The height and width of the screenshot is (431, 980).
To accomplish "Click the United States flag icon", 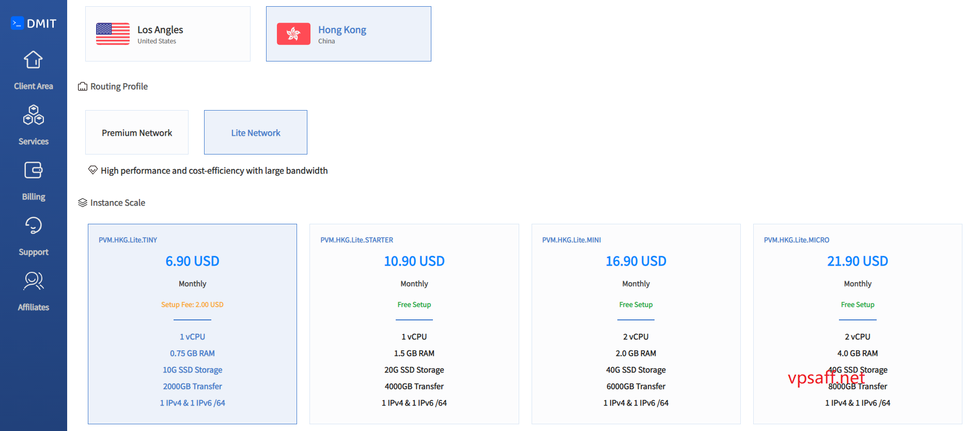I will coord(113,34).
